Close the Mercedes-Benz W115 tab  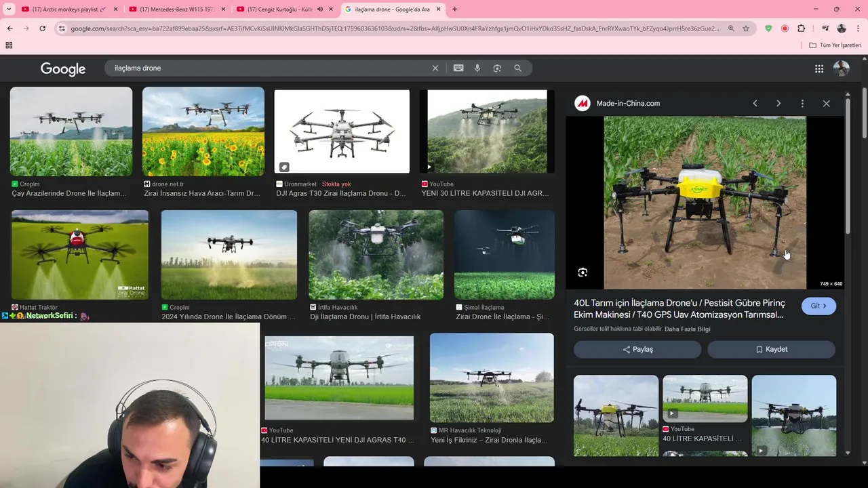click(223, 9)
